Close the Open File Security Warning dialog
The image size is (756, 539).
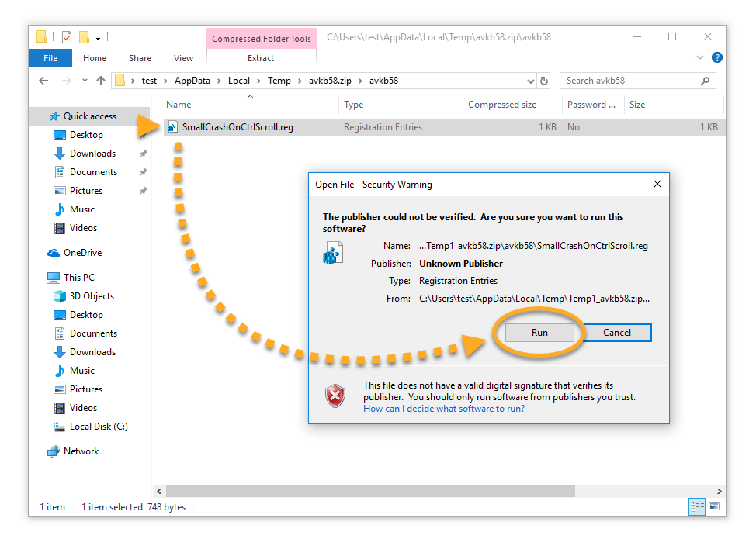(x=657, y=184)
